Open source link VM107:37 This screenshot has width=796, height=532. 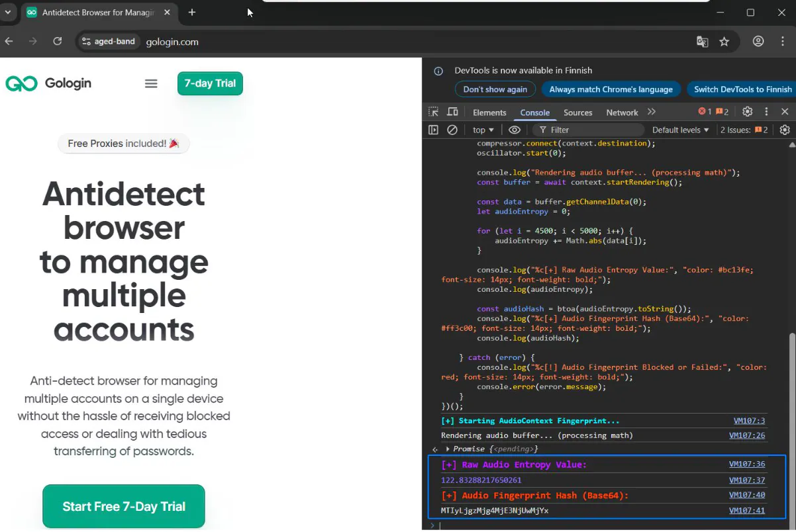pyautogui.click(x=747, y=480)
